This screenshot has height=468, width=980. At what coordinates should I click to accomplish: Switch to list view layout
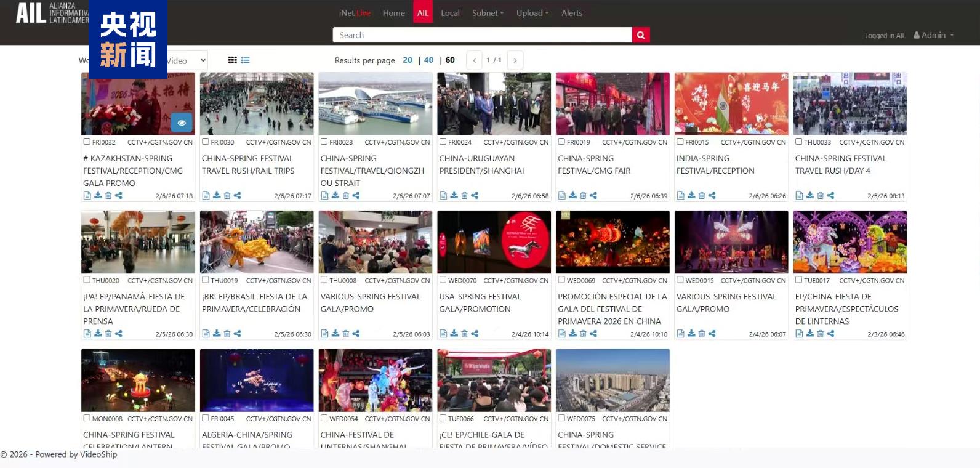click(246, 60)
